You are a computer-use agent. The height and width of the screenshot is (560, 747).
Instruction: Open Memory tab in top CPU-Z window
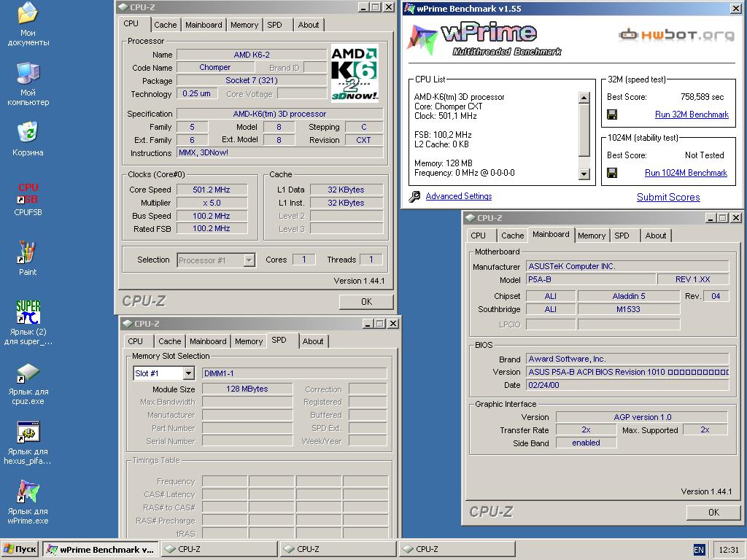(244, 25)
